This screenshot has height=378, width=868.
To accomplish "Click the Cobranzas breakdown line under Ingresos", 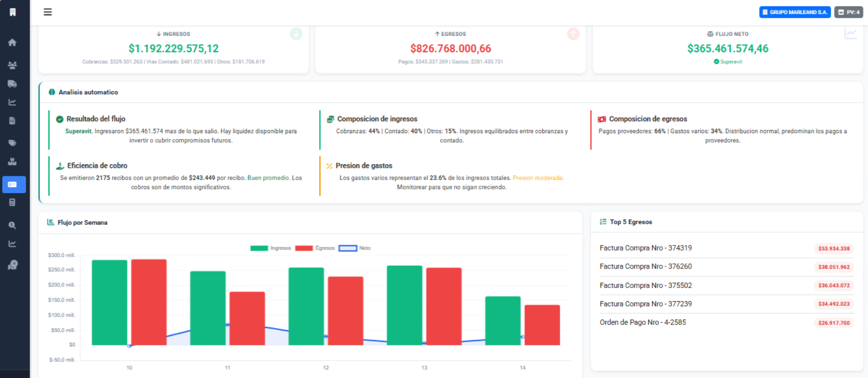I will [174, 62].
